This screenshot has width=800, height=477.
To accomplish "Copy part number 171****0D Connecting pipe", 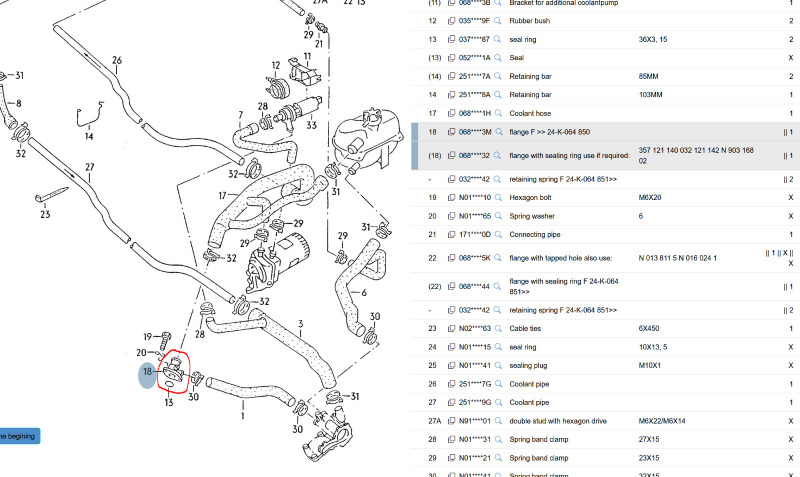I will [x=452, y=235].
